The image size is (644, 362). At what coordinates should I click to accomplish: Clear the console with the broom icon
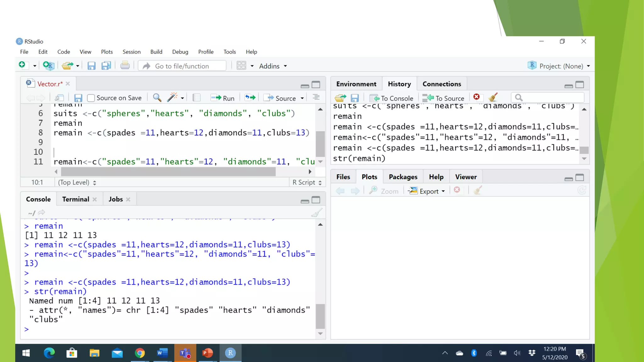click(317, 213)
